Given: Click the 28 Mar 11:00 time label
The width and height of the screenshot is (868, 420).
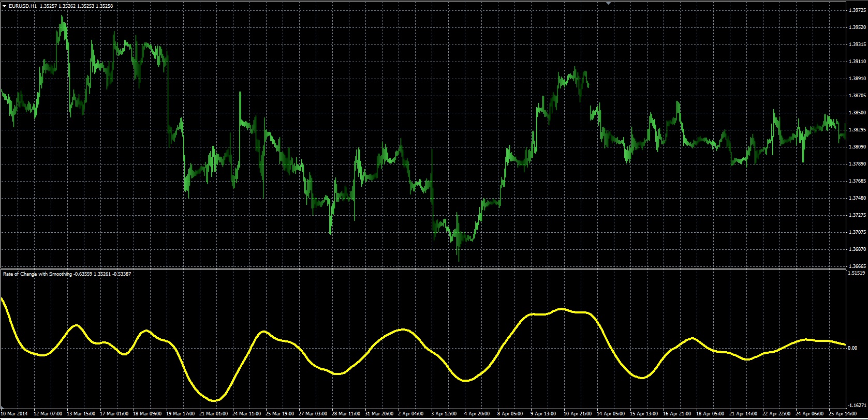Looking at the screenshot, I should click(x=346, y=414).
